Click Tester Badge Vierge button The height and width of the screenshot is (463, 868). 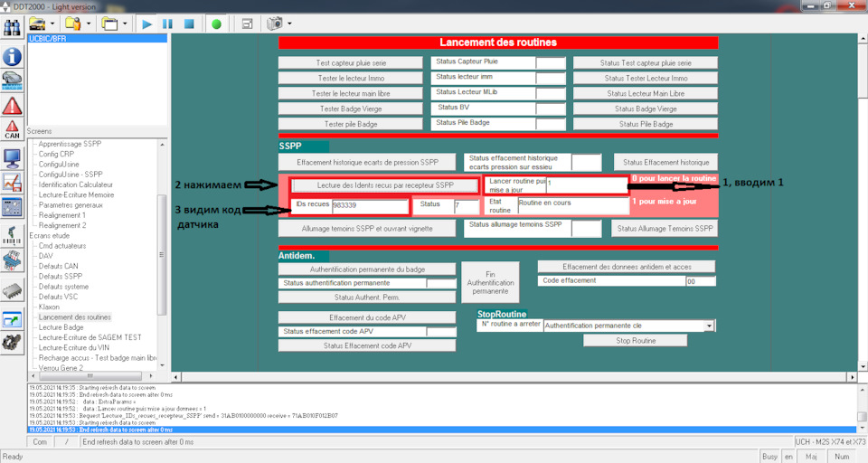tap(351, 109)
